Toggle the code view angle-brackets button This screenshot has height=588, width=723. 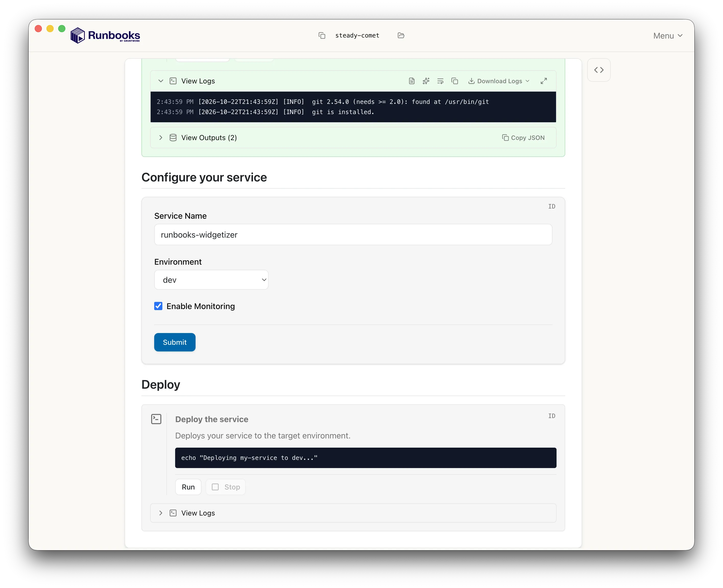click(x=599, y=70)
